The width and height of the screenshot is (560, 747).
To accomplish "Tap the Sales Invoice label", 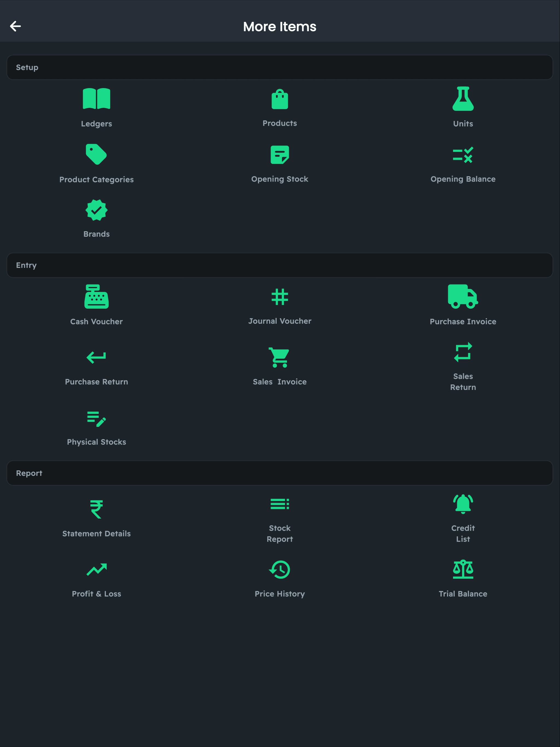I will 280,382.
